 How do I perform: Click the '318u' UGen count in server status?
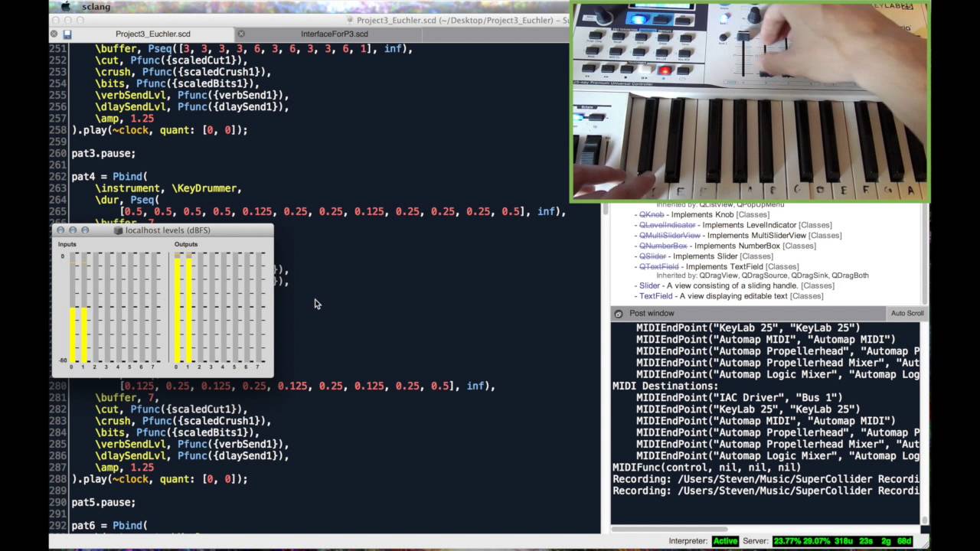844,541
